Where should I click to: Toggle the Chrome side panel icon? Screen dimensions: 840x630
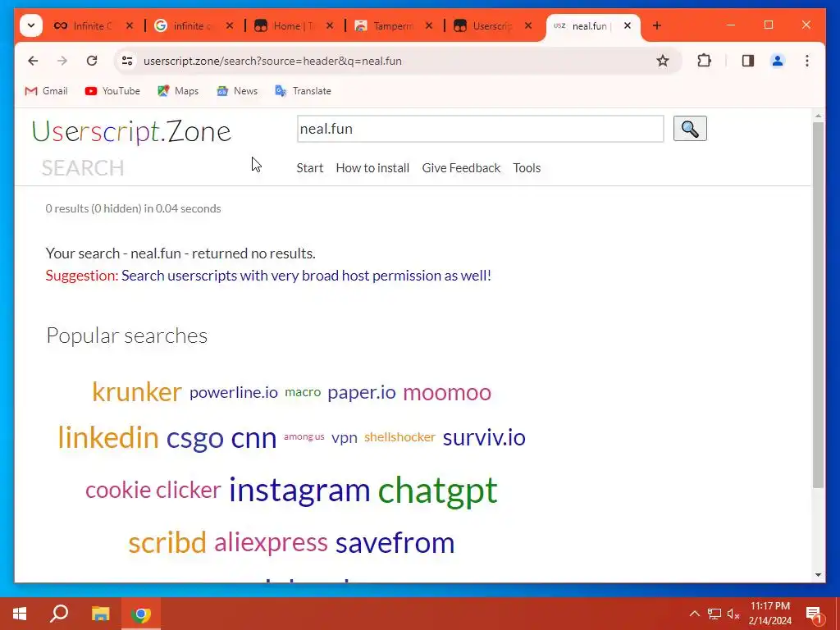(748, 61)
